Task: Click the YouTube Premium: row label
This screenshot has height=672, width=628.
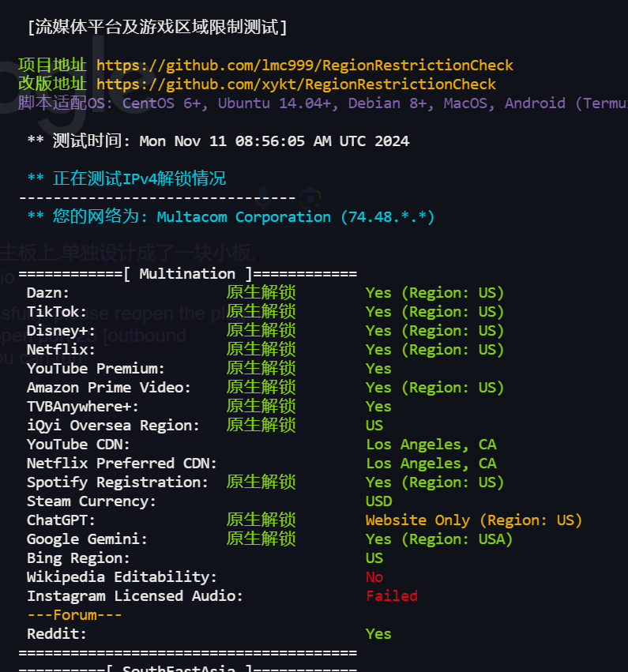Action: click(96, 369)
